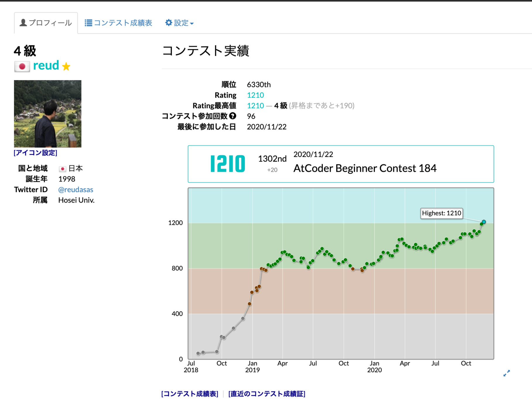Click the profile photo thumbnail
The image size is (532, 409).
click(x=48, y=114)
